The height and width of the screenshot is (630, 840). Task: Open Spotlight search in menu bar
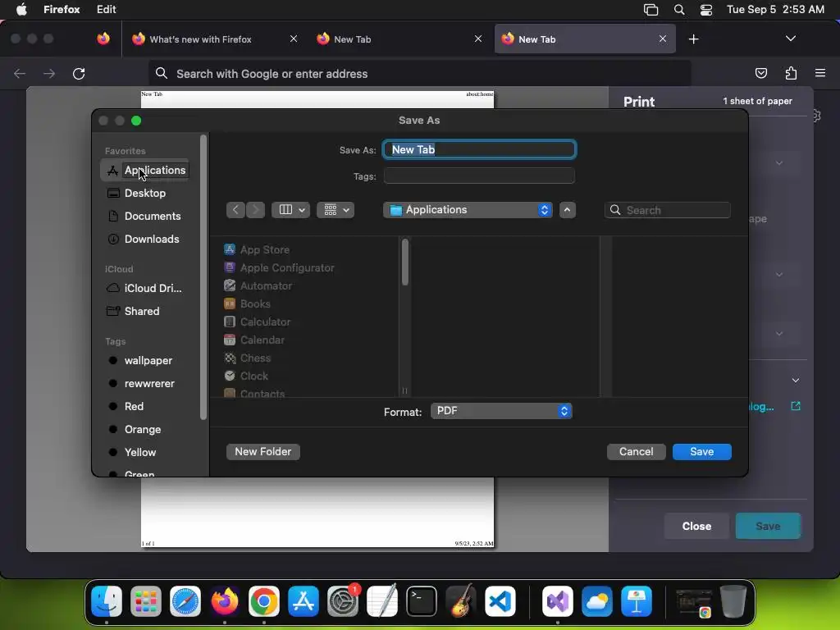click(x=678, y=10)
